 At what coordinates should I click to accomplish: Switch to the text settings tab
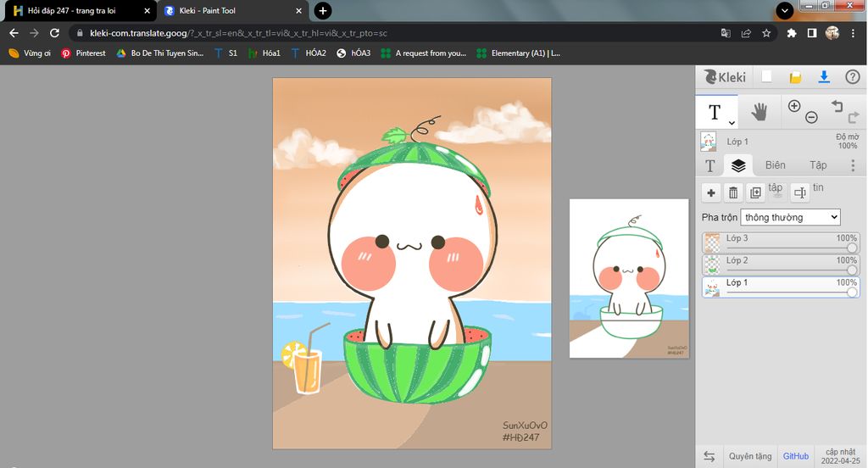tap(709, 165)
